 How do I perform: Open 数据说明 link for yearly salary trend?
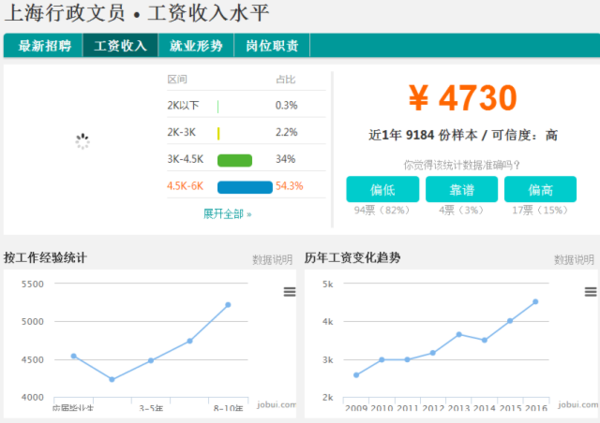point(574,260)
